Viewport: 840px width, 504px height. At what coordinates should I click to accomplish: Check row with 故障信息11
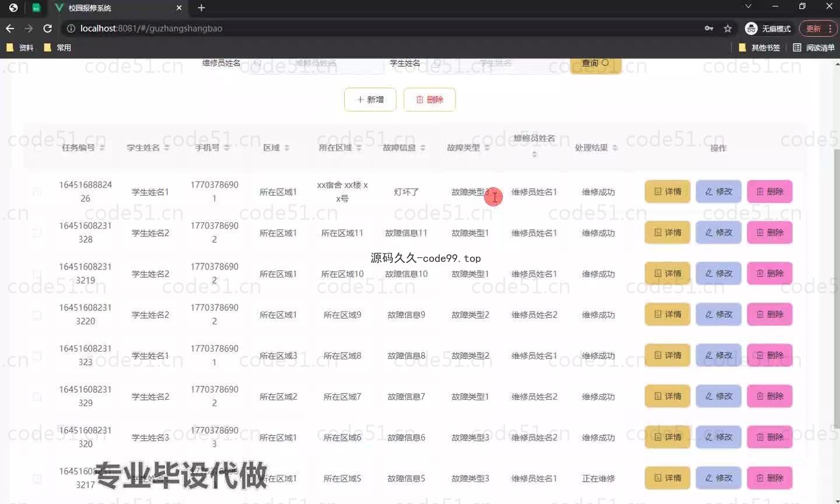click(x=37, y=233)
